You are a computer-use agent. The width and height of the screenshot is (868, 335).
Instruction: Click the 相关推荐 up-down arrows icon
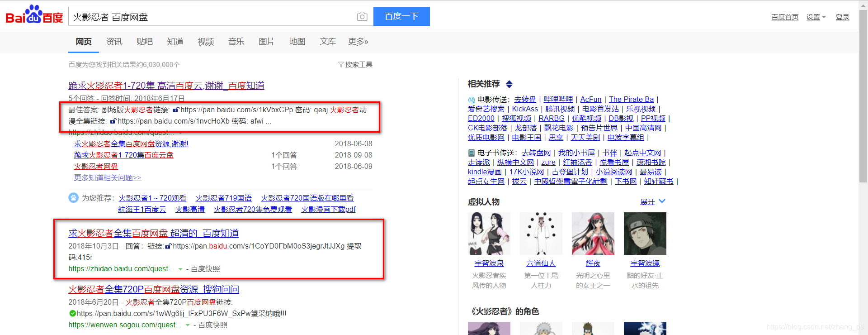(509, 84)
